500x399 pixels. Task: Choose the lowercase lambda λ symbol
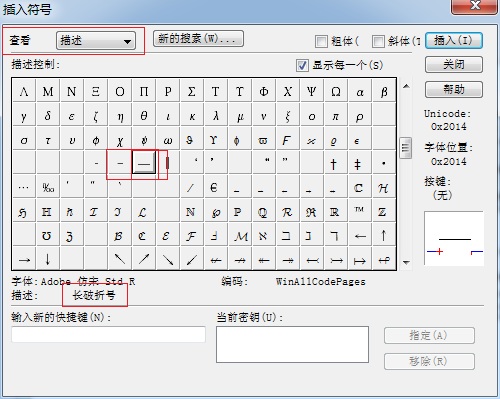[x=216, y=115]
